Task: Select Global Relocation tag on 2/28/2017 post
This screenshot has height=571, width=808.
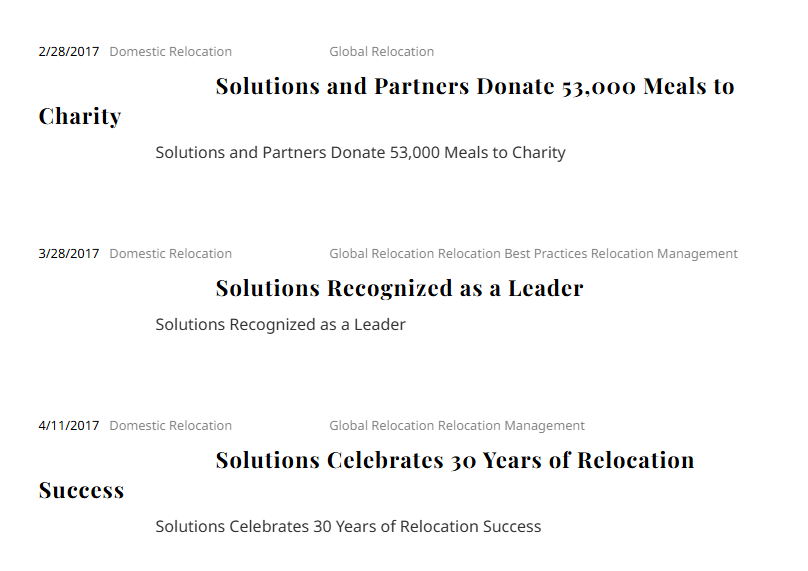Action: click(381, 52)
